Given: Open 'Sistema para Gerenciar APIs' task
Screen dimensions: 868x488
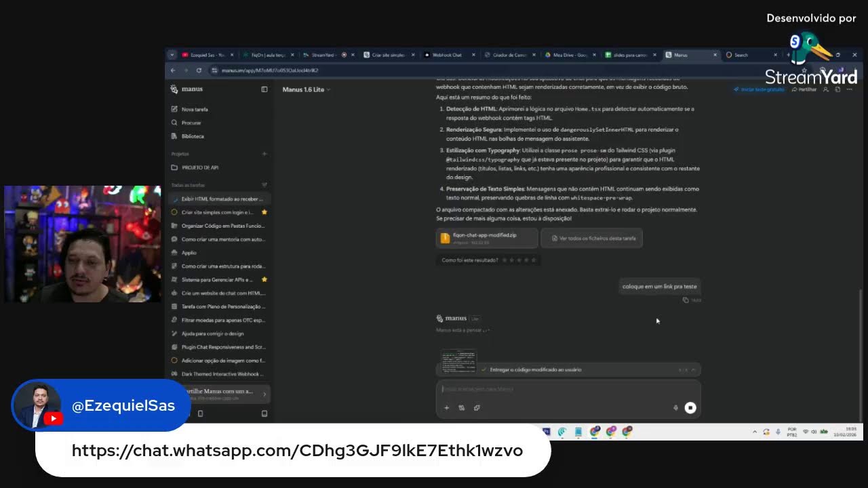Looking at the screenshot, I should (216, 279).
